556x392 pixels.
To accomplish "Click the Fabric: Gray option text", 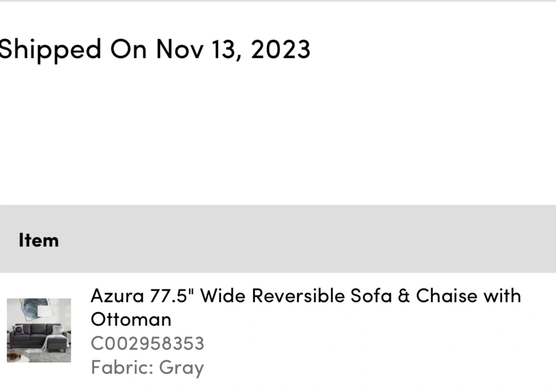I will pyautogui.click(x=148, y=367).
